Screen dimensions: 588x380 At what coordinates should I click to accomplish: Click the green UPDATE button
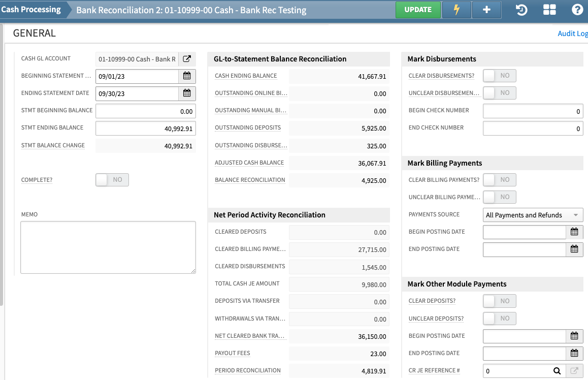pos(418,10)
